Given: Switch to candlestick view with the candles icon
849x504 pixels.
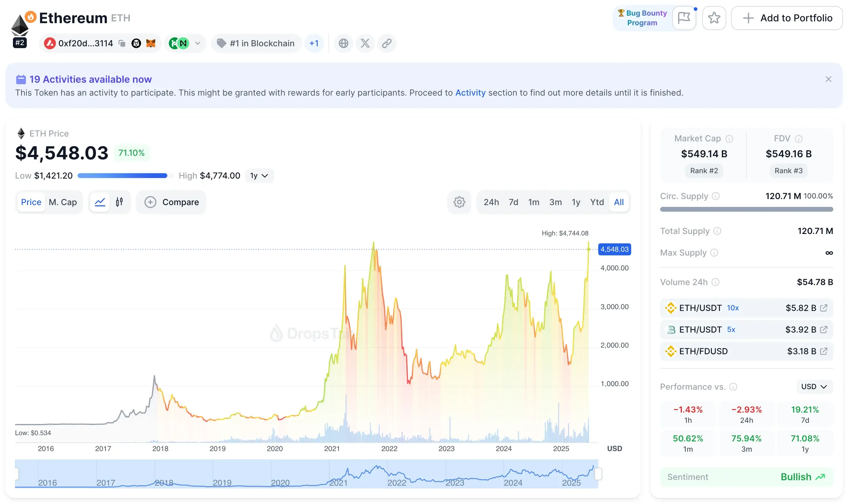Looking at the screenshot, I should point(119,202).
